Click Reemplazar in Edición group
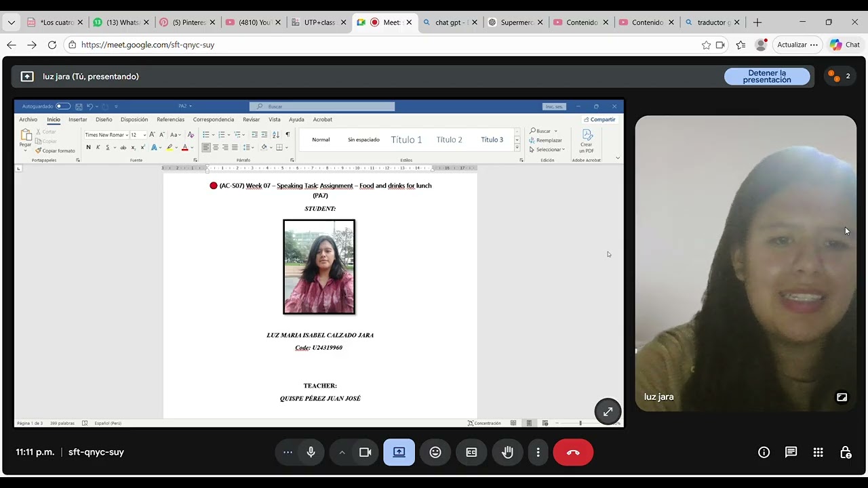Image resolution: width=868 pixels, height=488 pixels. tap(545, 140)
